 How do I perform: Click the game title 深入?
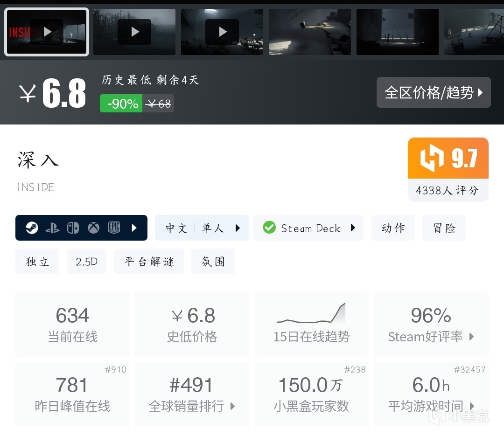click(x=38, y=159)
